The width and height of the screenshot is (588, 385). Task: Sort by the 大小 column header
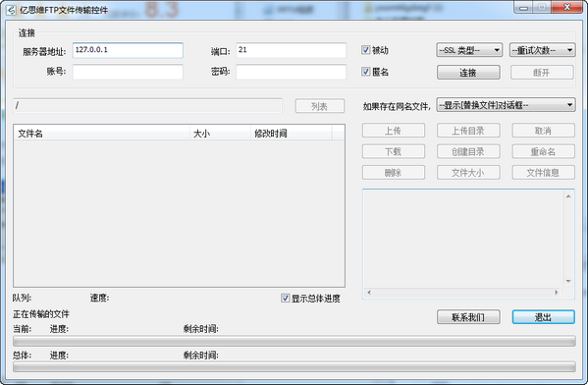(x=221, y=134)
